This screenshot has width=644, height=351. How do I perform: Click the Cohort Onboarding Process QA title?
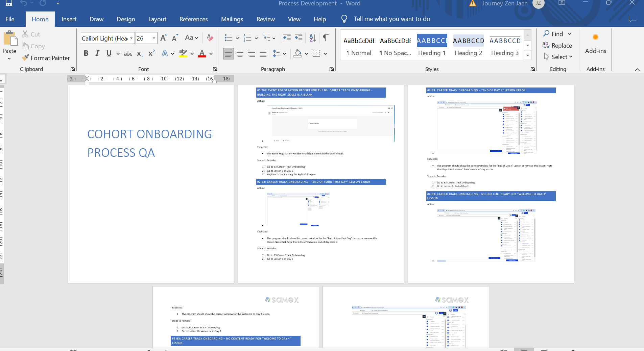point(149,143)
